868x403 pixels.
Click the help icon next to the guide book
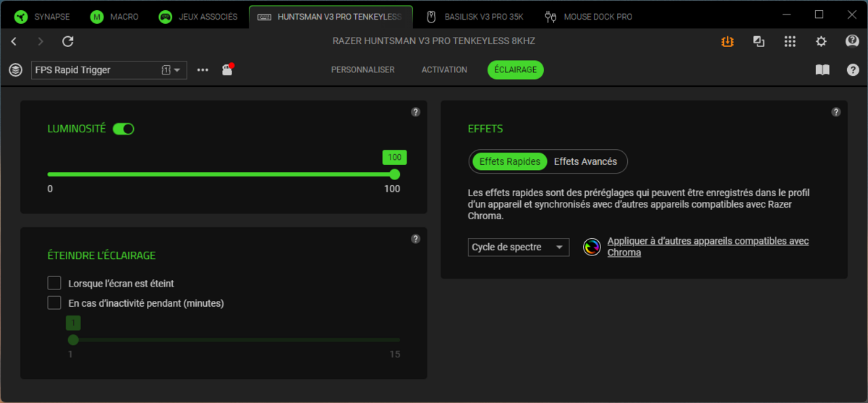[853, 70]
